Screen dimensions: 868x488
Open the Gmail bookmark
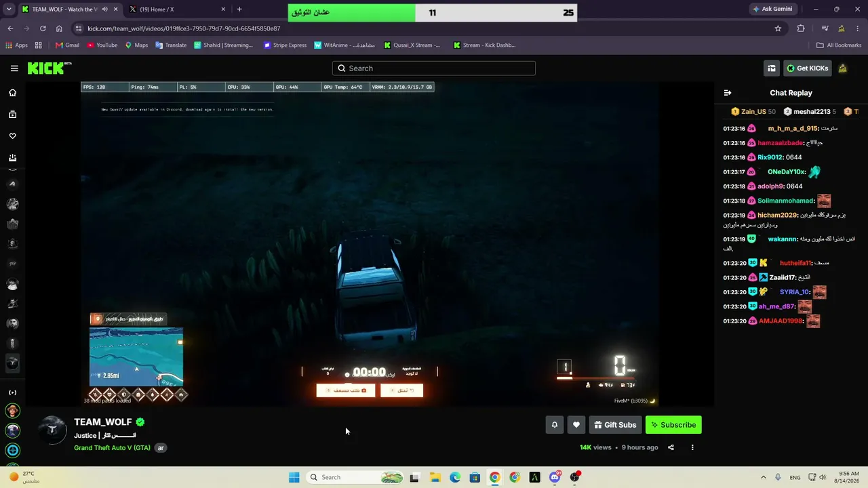67,45
